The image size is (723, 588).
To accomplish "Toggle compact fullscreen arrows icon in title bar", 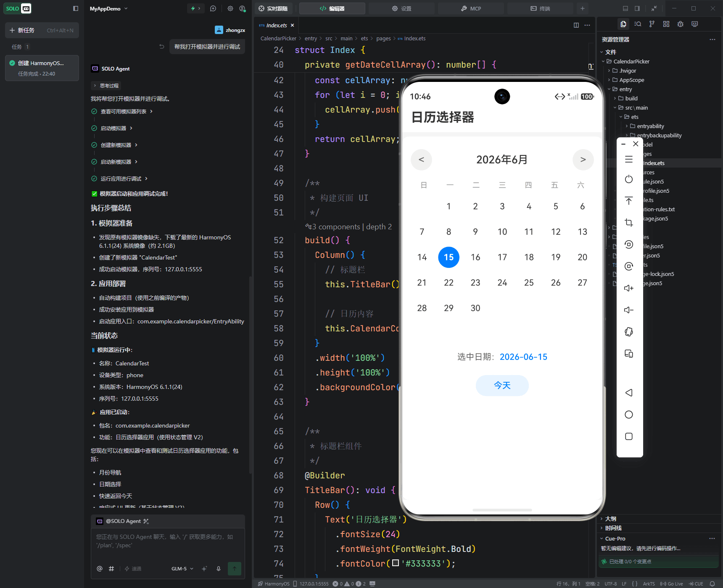I will [x=654, y=8].
